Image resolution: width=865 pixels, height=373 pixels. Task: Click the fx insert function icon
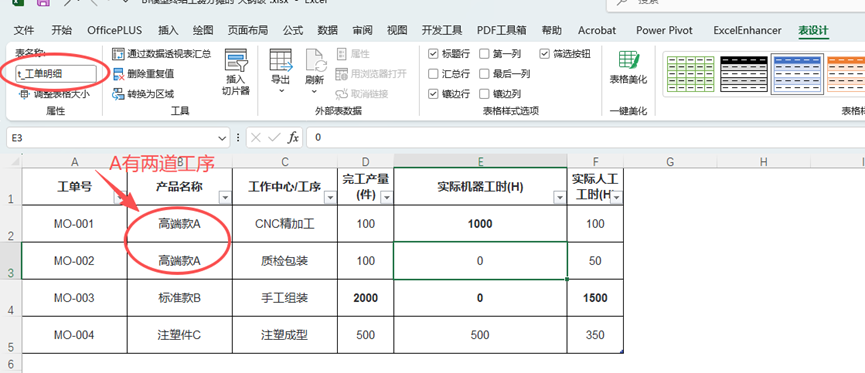(294, 137)
